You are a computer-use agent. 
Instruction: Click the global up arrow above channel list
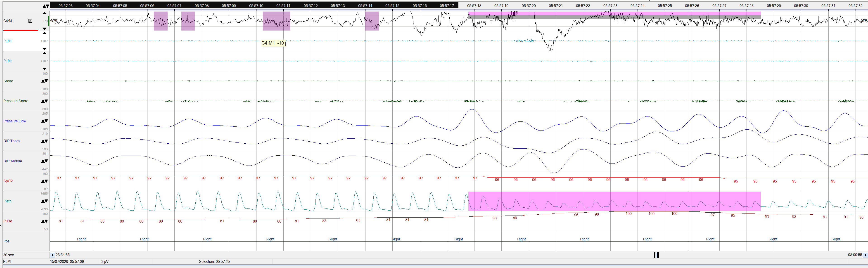tap(44, 6)
